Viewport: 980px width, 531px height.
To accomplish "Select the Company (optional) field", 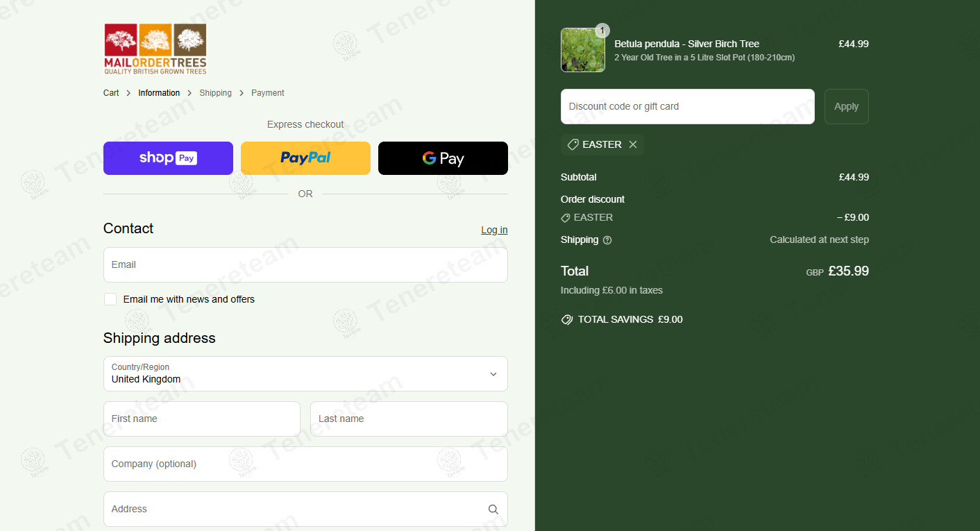I will [305, 464].
